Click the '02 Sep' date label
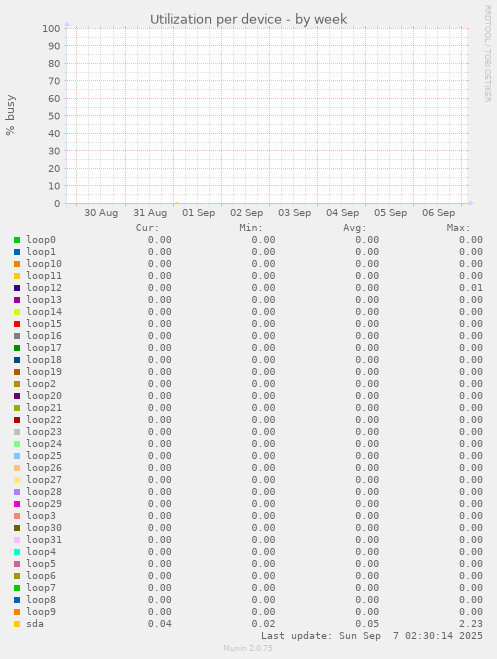497x659 pixels. tap(247, 213)
